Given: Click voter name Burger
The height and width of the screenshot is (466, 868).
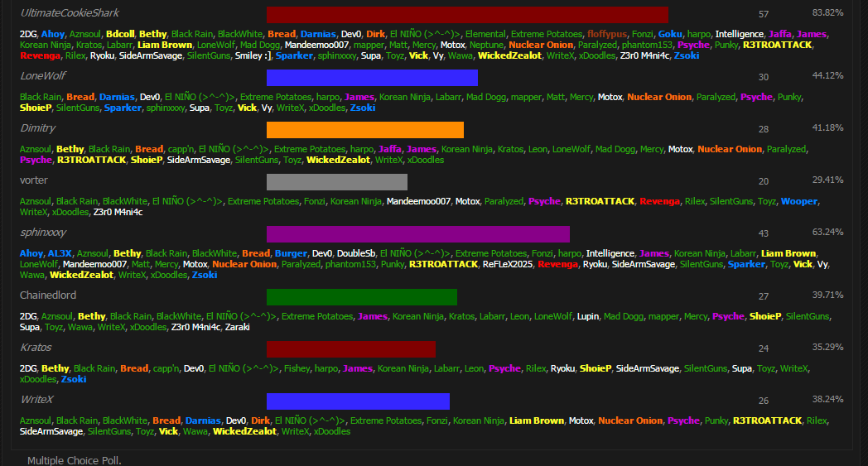Looking at the screenshot, I should tap(291, 253).
